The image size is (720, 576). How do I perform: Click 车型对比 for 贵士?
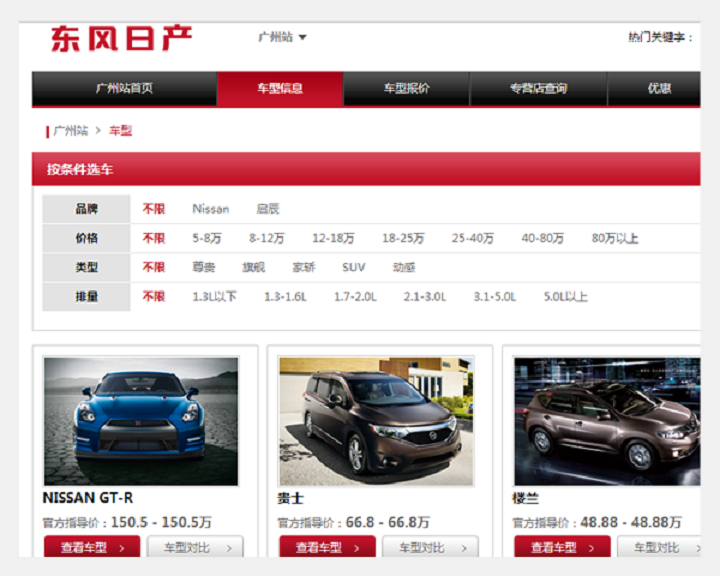coord(430,547)
